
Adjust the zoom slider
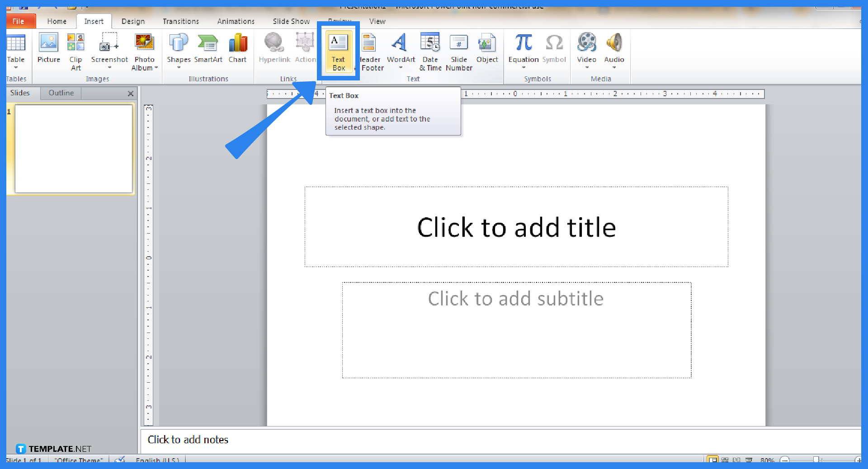816,460
